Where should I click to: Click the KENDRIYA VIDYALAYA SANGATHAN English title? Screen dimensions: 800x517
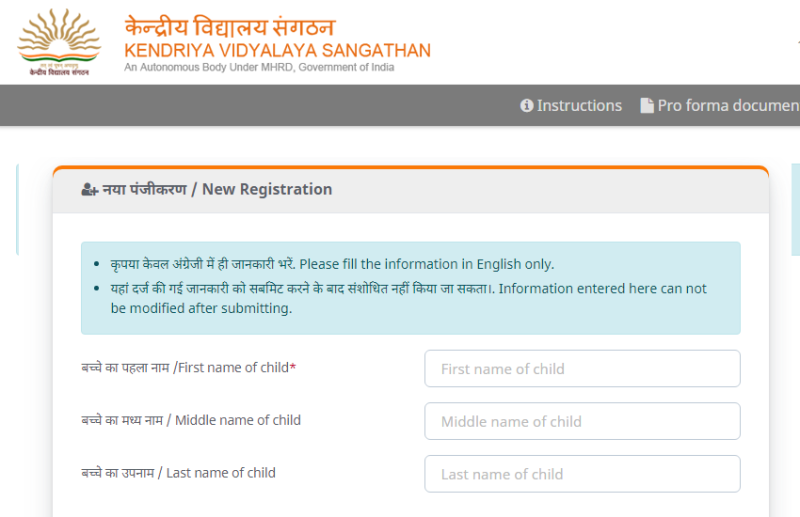click(277, 50)
